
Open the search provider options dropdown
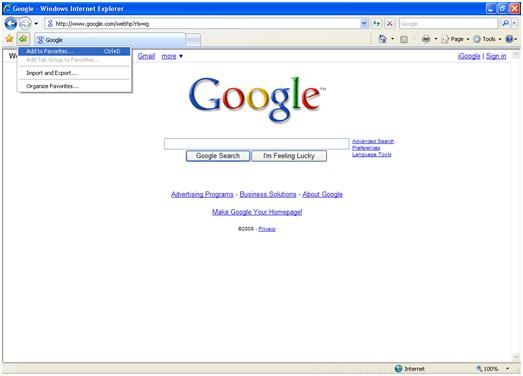pos(515,23)
